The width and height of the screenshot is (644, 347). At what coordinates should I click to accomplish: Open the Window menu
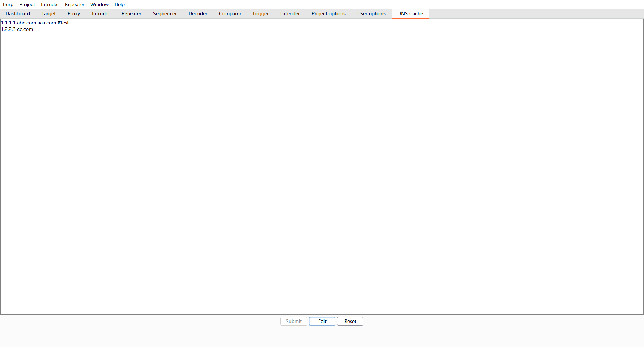[99, 4]
